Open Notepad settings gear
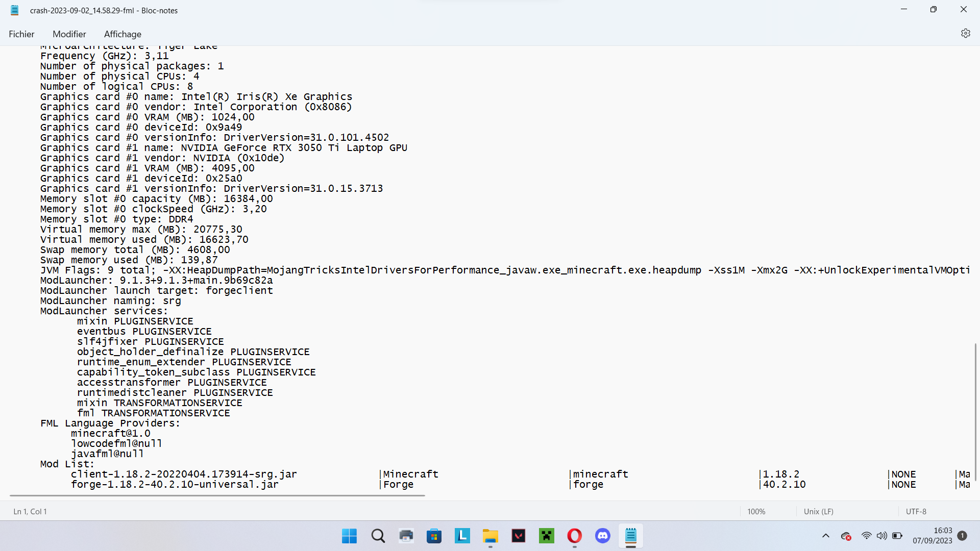 pos(965,33)
